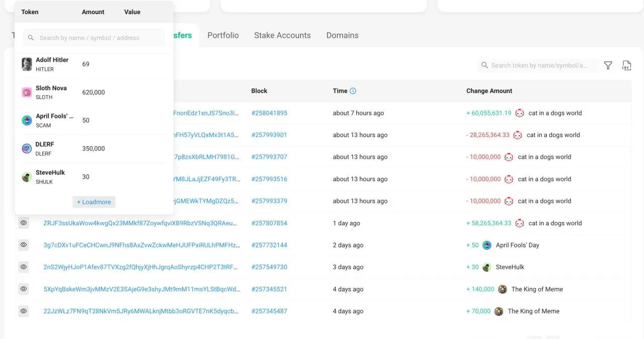This screenshot has height=339, width=644.
Task: Open the Portfolio tab
Action: (x=223, y=35)
